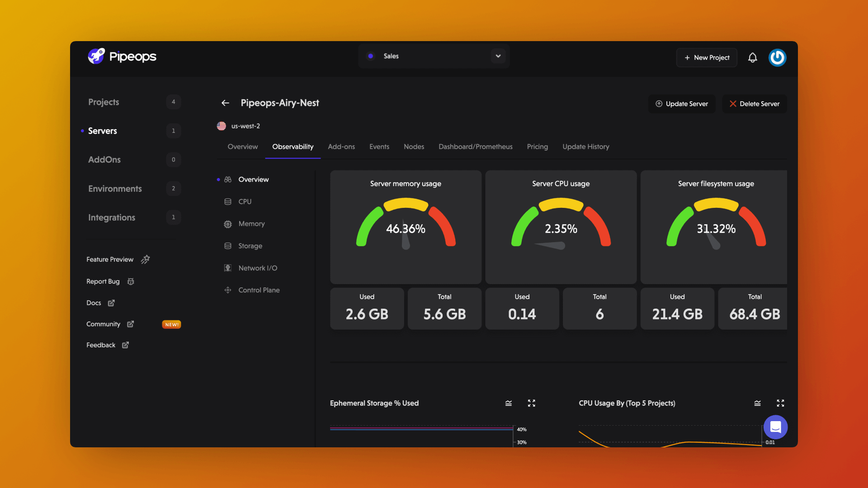Expand the Ephemeral Storage chart fullscreen
The width and height of the screenshot is (868, 488).
click(531, 403)
